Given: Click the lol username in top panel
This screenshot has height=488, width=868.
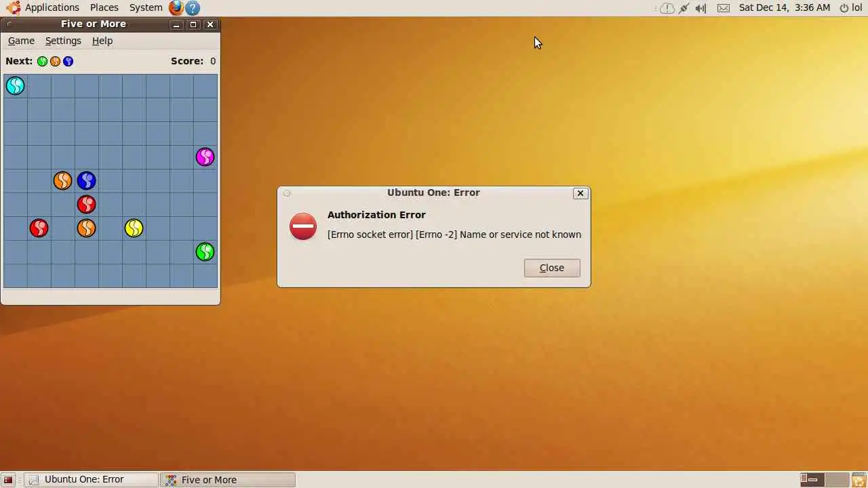Looking at the screenshot, I should (856, 7).
